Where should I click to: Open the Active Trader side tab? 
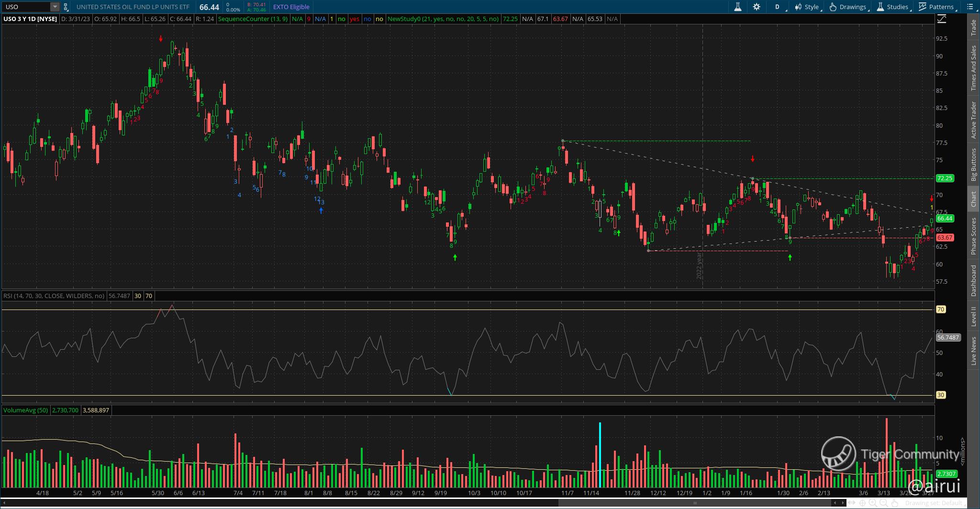pyautogui.click(x=973, y=120)
